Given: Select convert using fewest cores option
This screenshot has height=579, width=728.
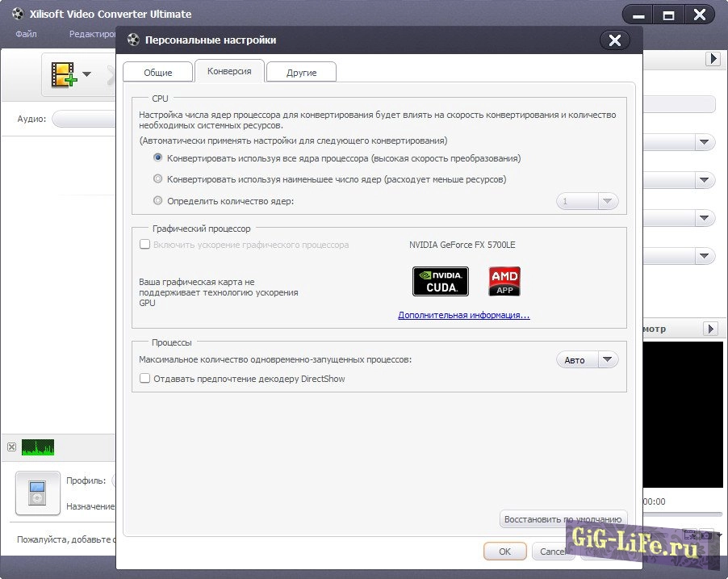Looking at the screenshot, I should (158, 179).
